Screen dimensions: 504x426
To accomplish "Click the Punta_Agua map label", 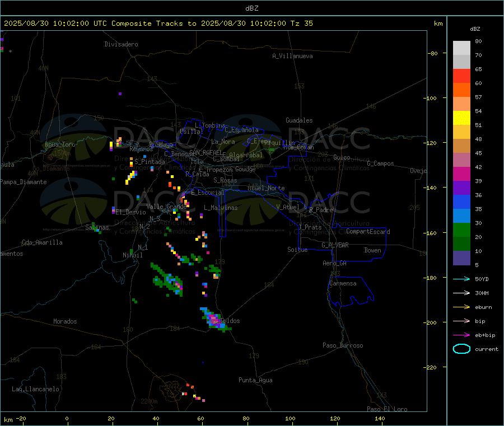I will click(x=255, y=380).
